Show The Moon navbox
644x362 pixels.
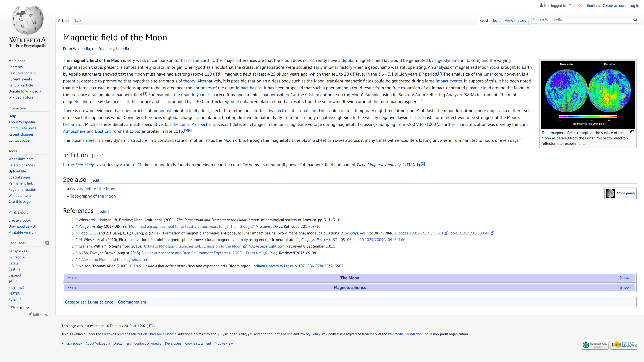point(625,278)
